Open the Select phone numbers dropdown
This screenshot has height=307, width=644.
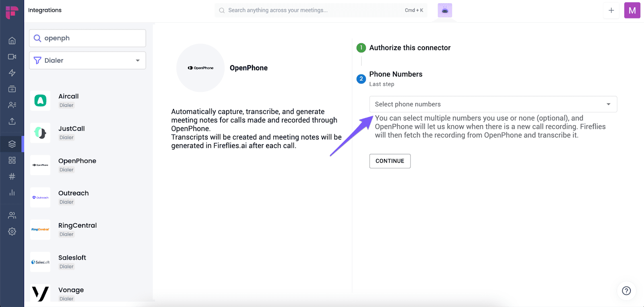coord(493,104)
